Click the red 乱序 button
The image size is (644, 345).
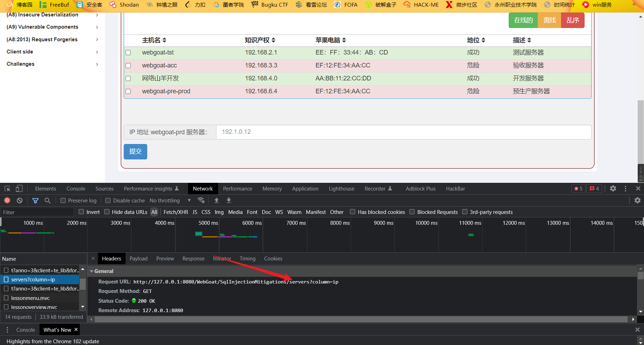click(573, 20)
